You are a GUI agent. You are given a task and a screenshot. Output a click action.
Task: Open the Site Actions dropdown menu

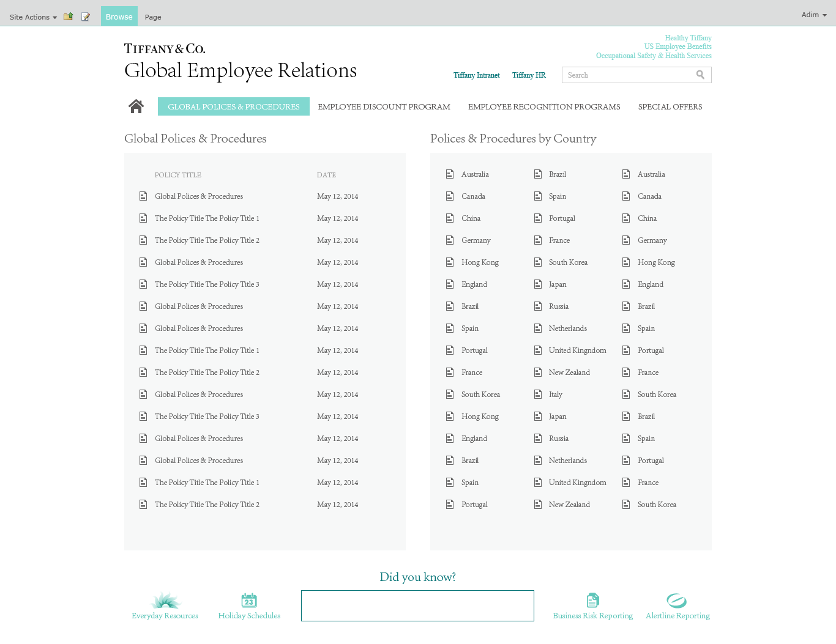(33, 17)
